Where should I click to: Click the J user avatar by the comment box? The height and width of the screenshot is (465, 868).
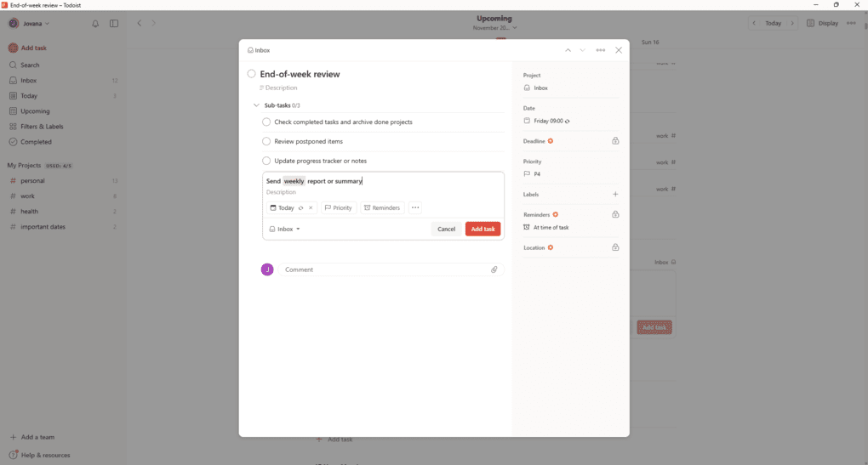coord(267,269)
